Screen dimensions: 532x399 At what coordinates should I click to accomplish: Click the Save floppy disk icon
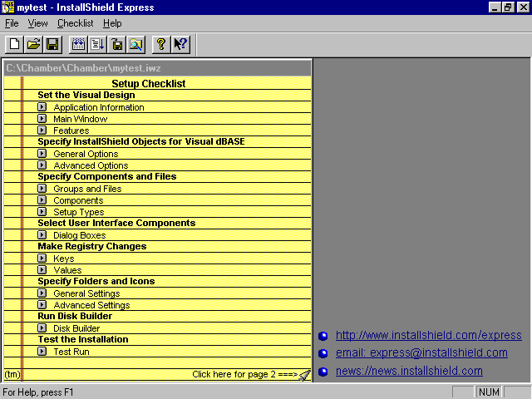[52, 44]
